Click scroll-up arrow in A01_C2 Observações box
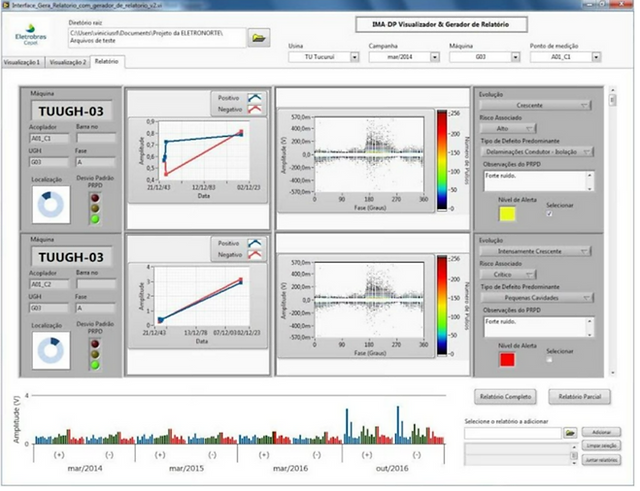This screenshot has height=491, width=640. point(590,321)
